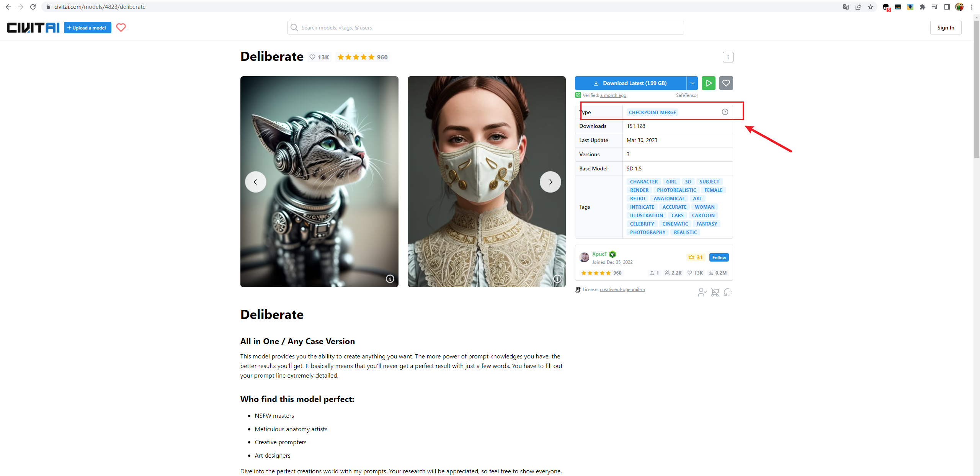Select the CARTOON tag

[703, 216]
